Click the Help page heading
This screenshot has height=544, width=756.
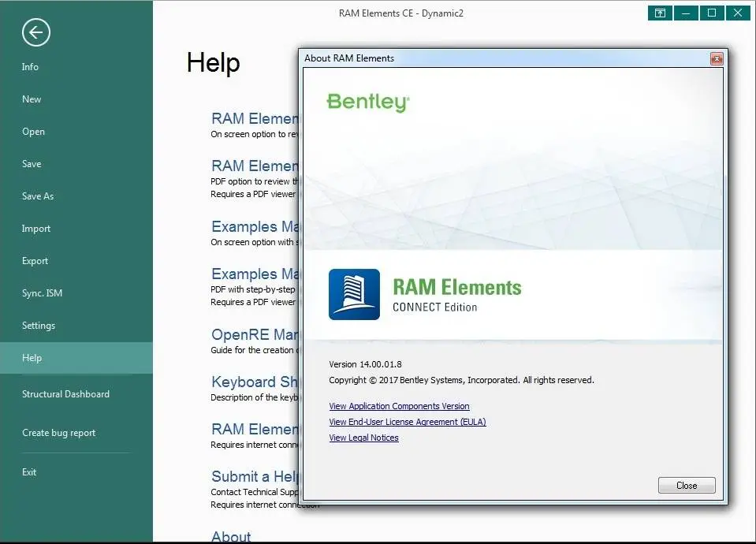[x=213, y=63]
